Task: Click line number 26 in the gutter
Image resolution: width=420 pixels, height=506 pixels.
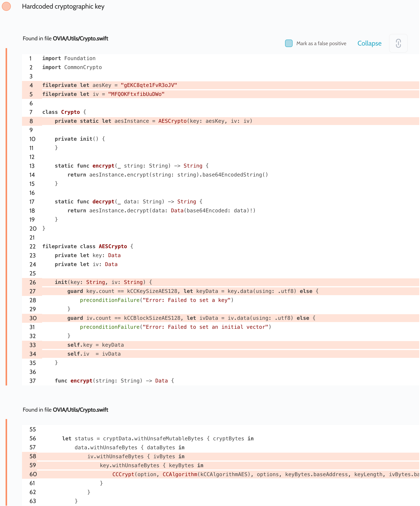Action: [x=32, y=282]
